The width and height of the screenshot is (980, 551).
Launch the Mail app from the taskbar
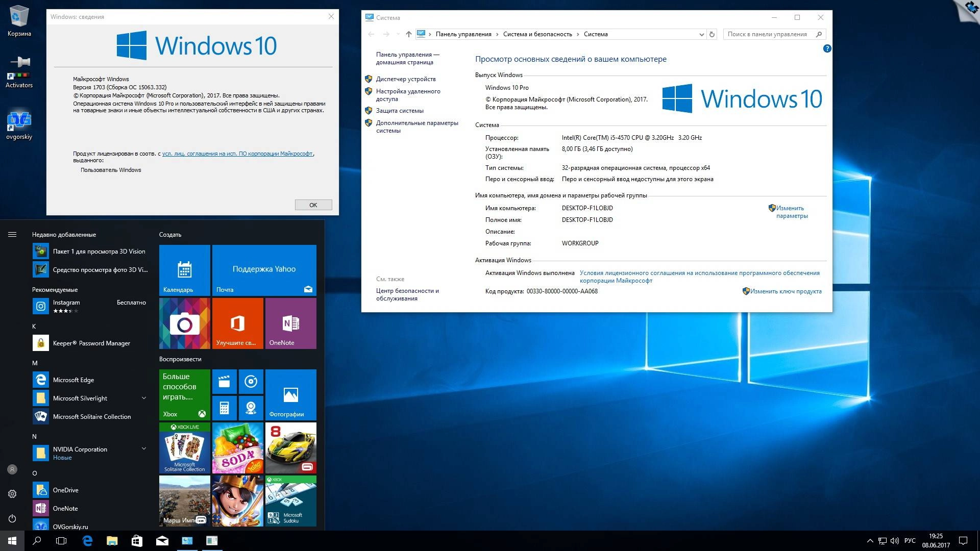click(x=162, y=540)
